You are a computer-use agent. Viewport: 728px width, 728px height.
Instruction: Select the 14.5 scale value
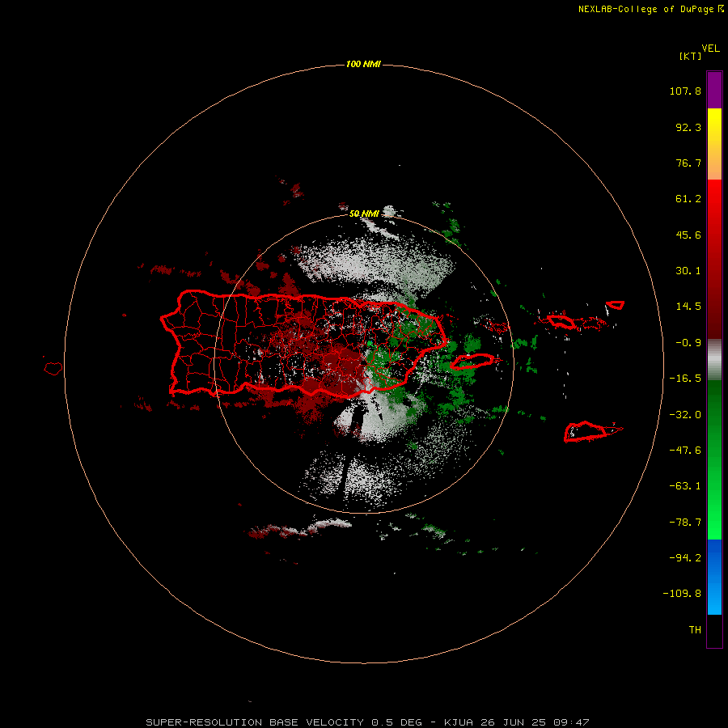[x=688, y=307]
